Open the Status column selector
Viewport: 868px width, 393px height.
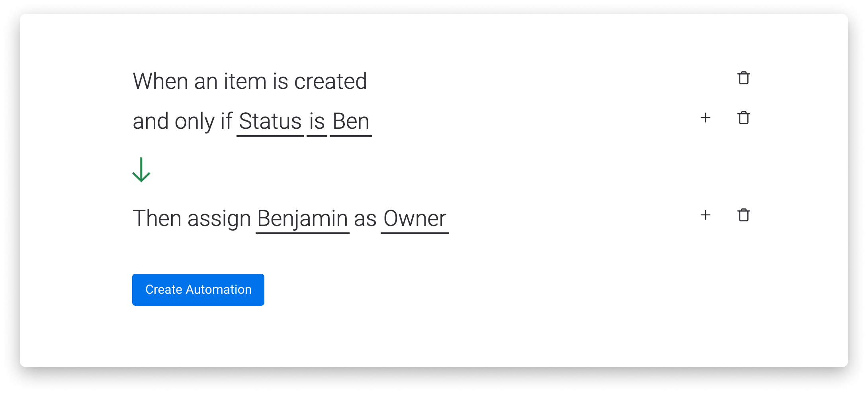click(270, 122)
